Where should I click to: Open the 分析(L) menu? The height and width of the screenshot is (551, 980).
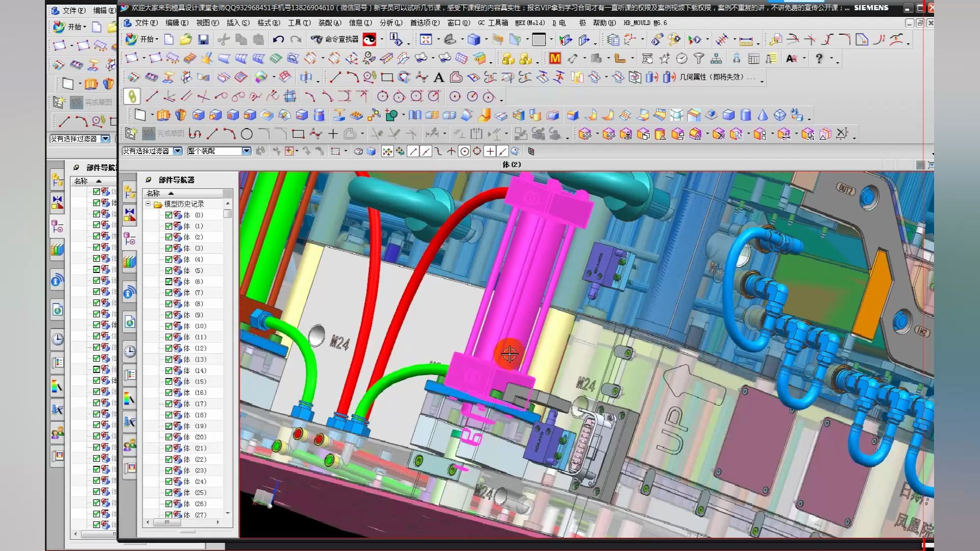point(390,23)
